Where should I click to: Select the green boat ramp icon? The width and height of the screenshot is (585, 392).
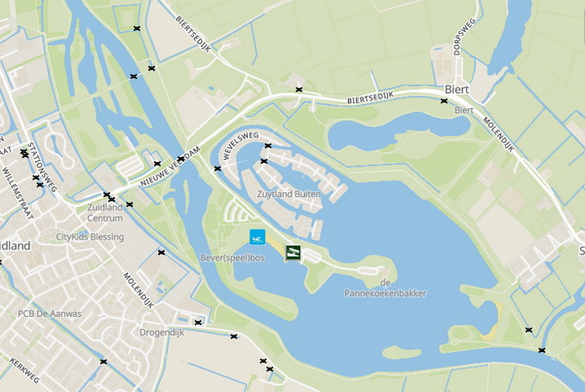[293, 253]
